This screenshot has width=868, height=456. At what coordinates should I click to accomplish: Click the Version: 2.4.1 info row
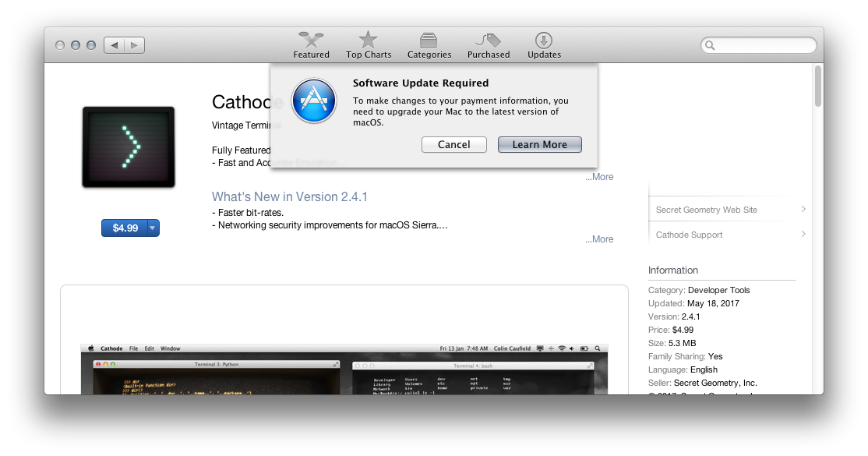click(x=674, y=317)
